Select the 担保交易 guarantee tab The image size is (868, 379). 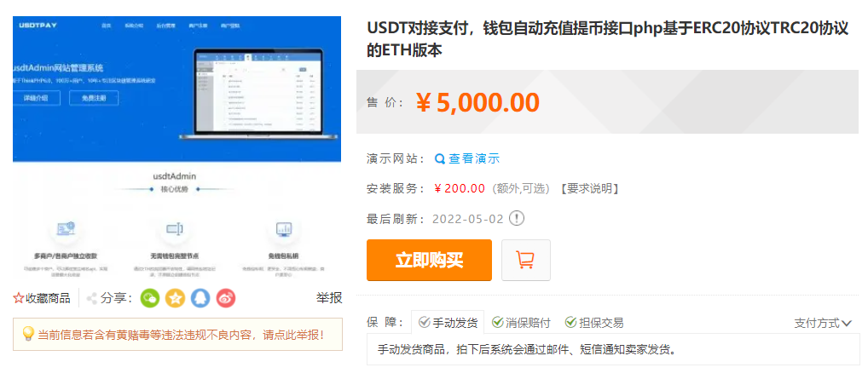[594, 323]
